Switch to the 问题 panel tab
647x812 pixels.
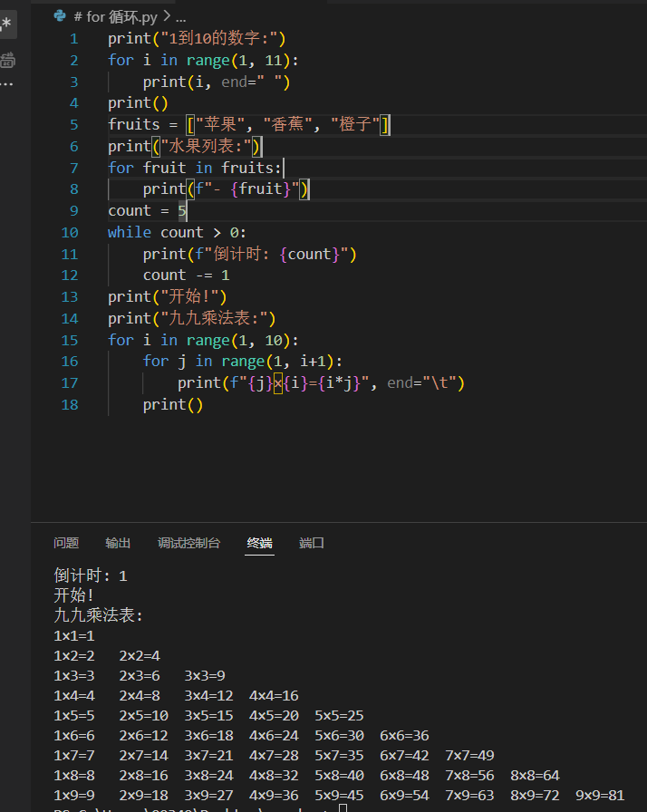point(66,543)
